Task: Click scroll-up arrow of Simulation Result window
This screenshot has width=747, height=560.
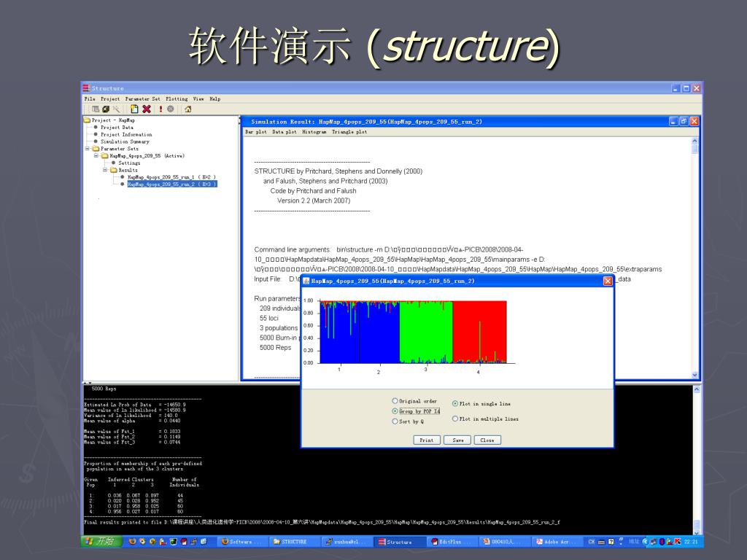Action: pos(694,141)
